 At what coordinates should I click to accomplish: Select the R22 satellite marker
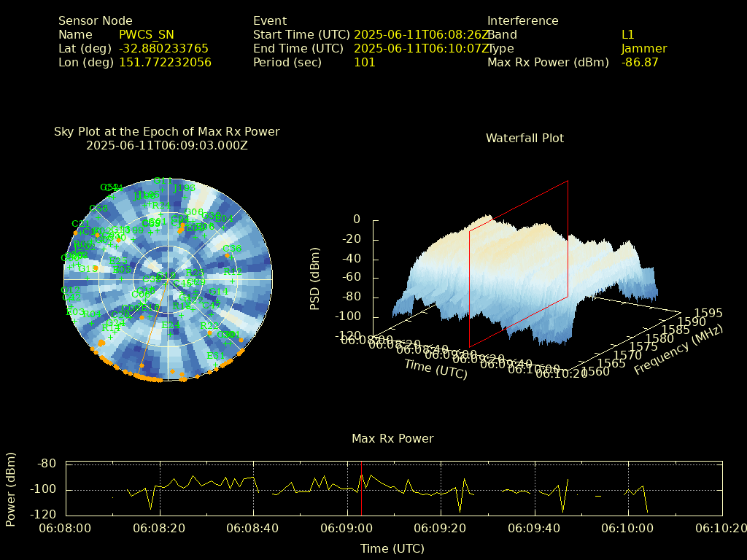(x=209, y=326)
